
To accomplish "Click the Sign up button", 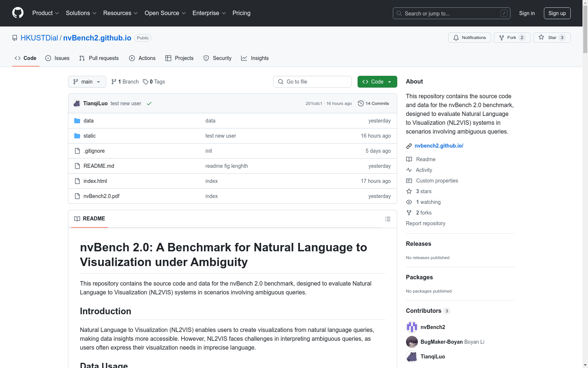I will (x=557, y=13).
